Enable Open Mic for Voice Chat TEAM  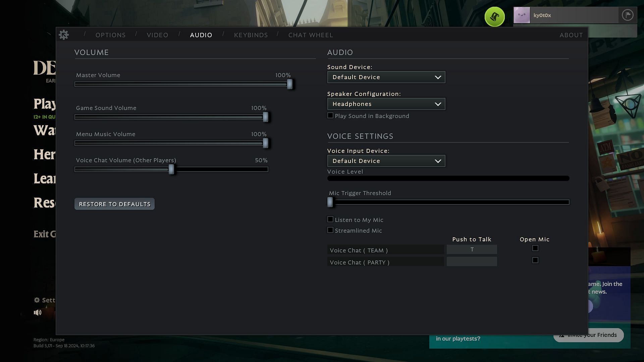535,248
